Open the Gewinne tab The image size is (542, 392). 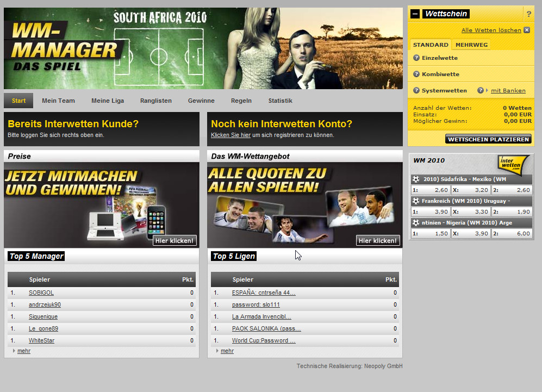pos(201,101)
